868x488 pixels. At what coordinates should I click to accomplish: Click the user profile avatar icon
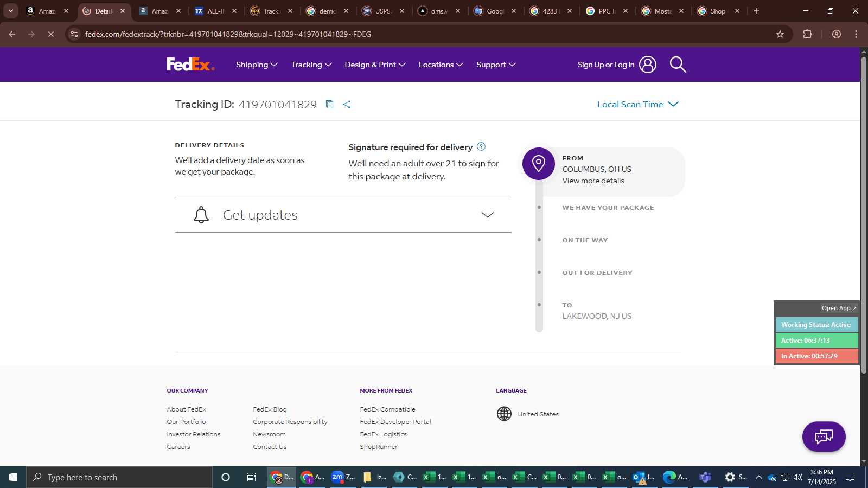647,65
